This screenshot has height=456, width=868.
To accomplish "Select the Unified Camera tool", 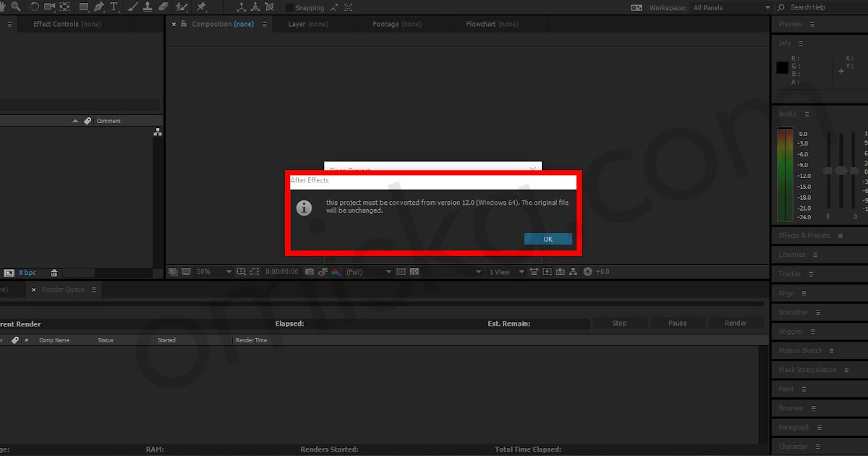I will pos(49,7).
